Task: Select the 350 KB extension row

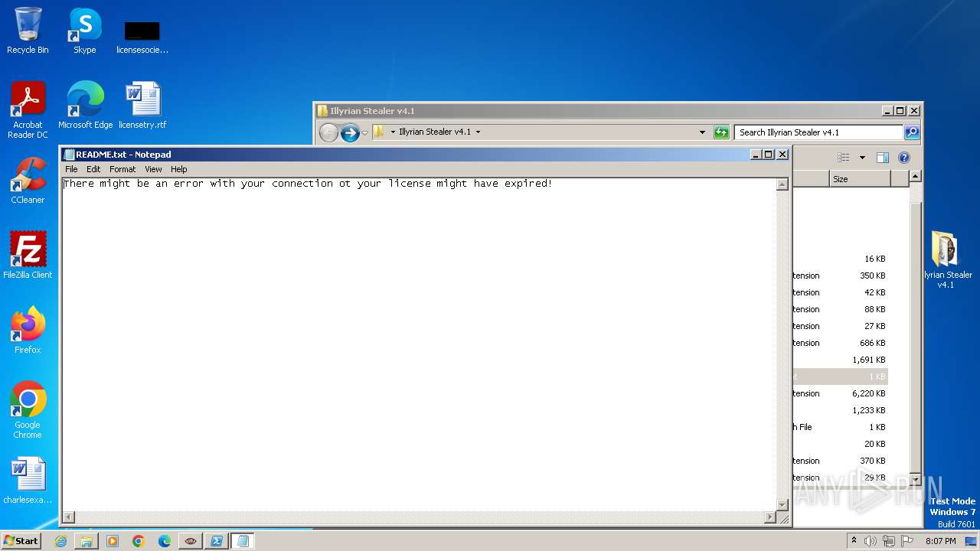Action: 841,275
